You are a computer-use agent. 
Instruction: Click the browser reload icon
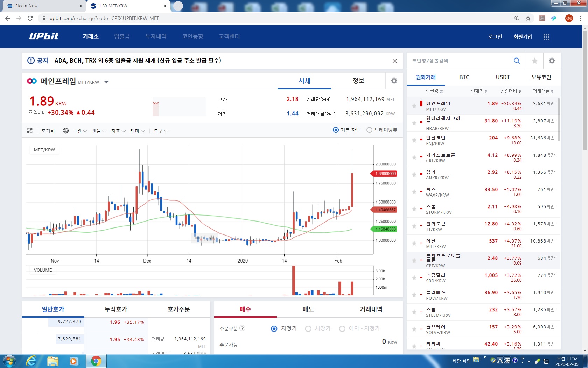pos(30,18)
